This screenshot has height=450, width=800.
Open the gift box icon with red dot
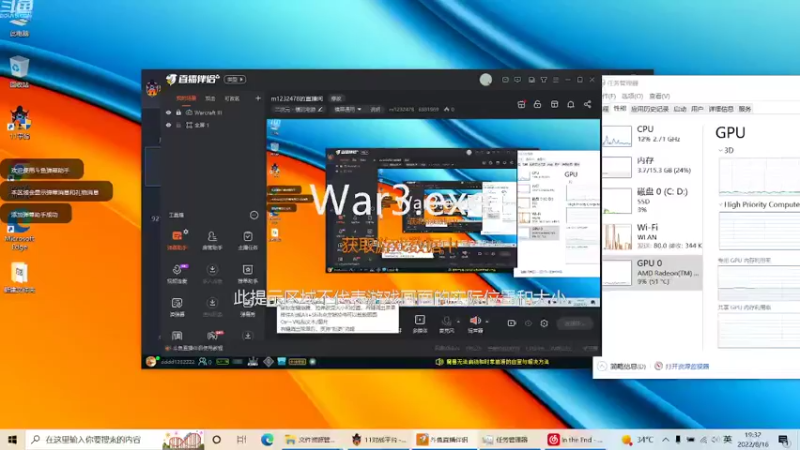(521, 104)
